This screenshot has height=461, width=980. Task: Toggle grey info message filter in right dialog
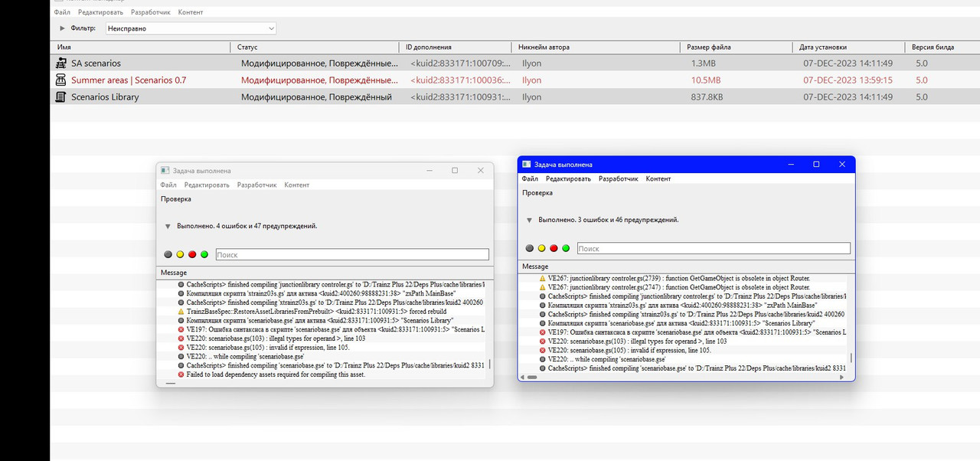529,248
